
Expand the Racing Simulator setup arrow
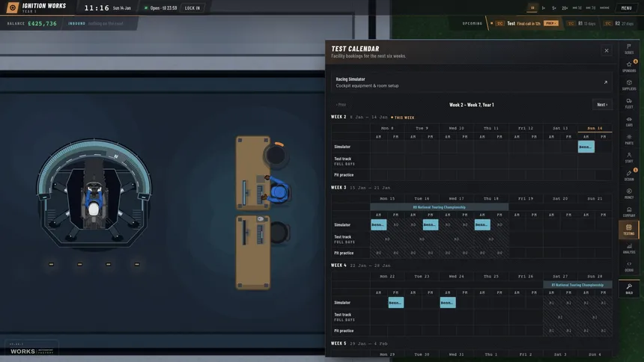(605, 82)
